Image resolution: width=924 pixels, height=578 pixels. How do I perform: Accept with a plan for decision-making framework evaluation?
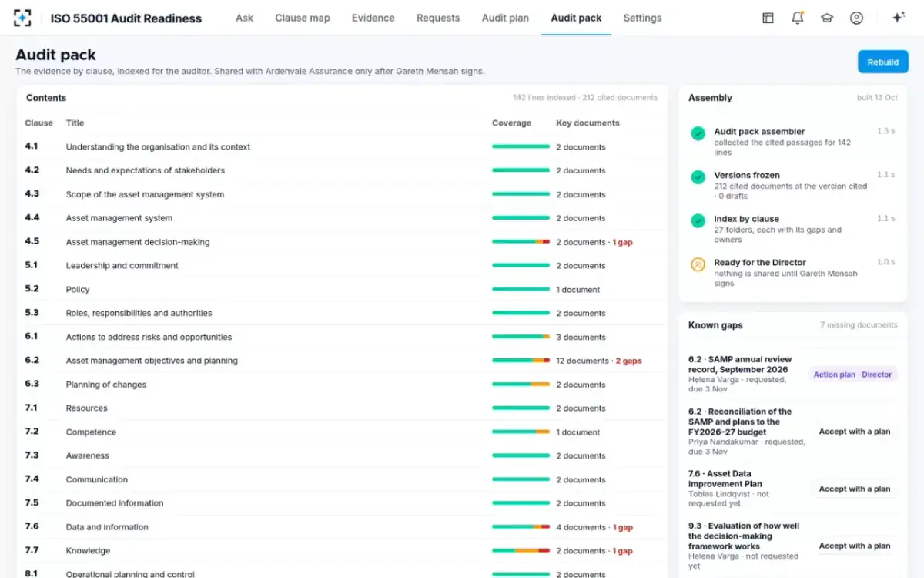tap(855, 546)
